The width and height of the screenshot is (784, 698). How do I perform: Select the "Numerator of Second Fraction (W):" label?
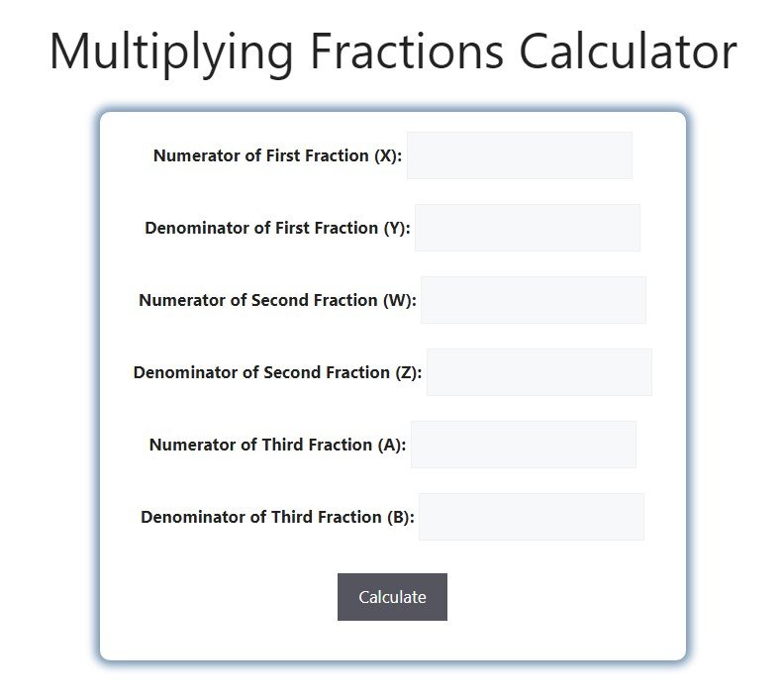[277, 300]
